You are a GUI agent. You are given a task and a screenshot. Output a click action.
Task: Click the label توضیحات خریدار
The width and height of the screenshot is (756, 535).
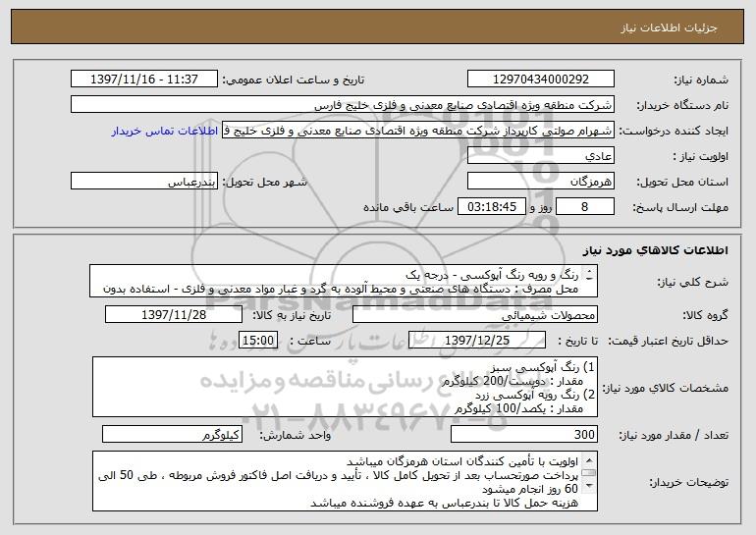(x=688, y=482)
